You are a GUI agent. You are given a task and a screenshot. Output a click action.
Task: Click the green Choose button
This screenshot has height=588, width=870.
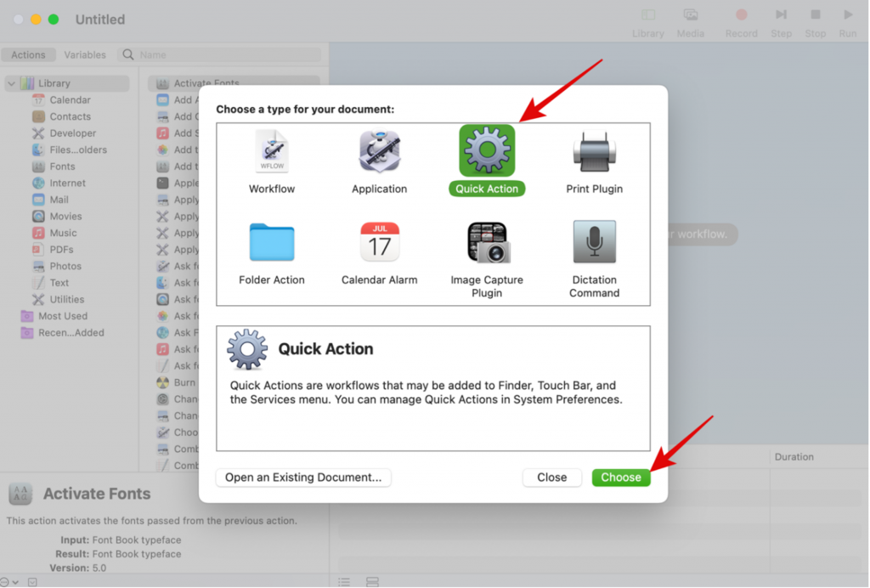click(621, 478)
